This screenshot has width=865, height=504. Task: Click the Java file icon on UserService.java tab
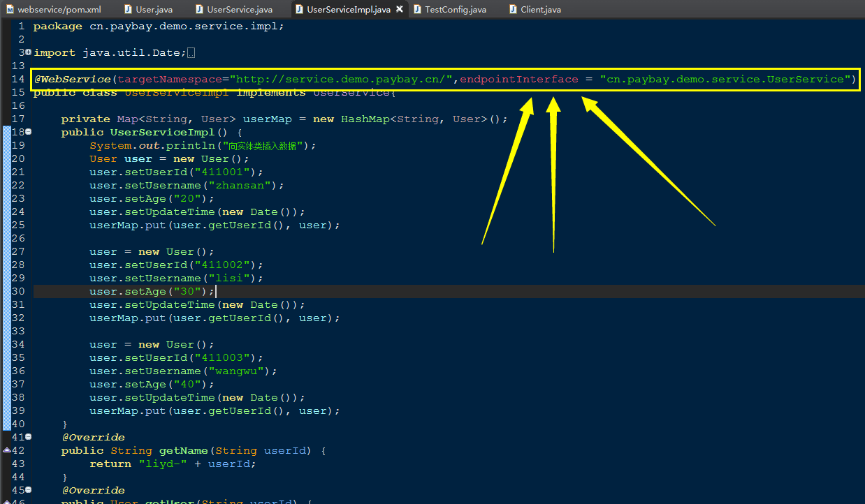198,9
